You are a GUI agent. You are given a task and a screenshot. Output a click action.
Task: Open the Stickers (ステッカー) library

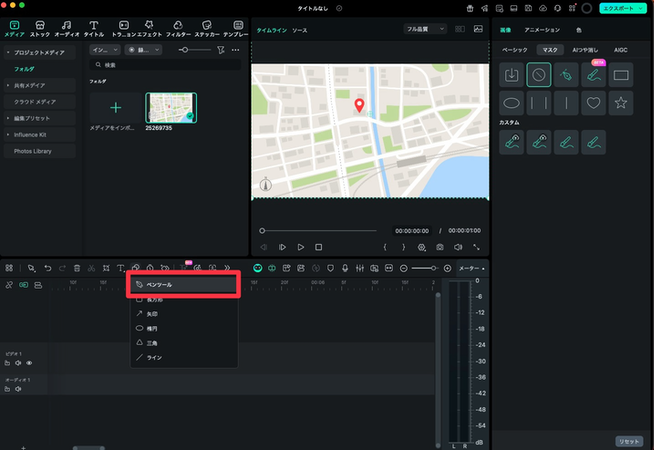coord(207,28)
